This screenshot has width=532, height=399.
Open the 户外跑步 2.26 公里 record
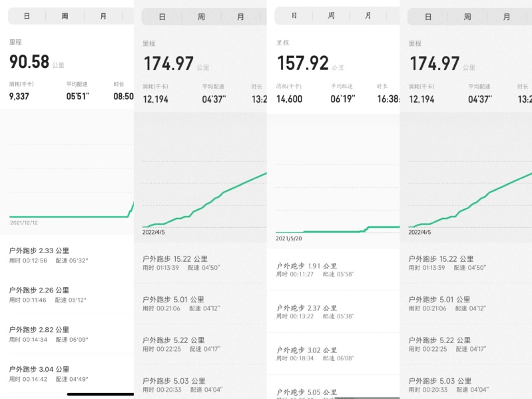click(67, 294)
